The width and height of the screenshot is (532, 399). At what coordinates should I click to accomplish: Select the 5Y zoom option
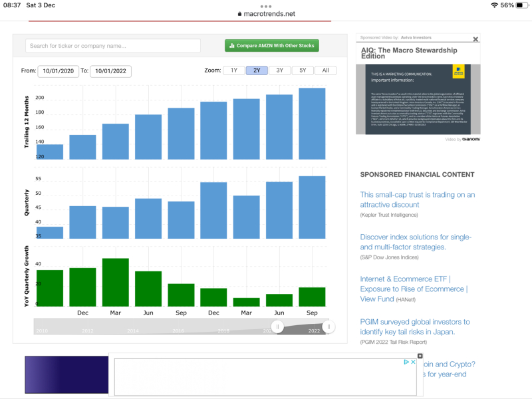pos(303,70)
